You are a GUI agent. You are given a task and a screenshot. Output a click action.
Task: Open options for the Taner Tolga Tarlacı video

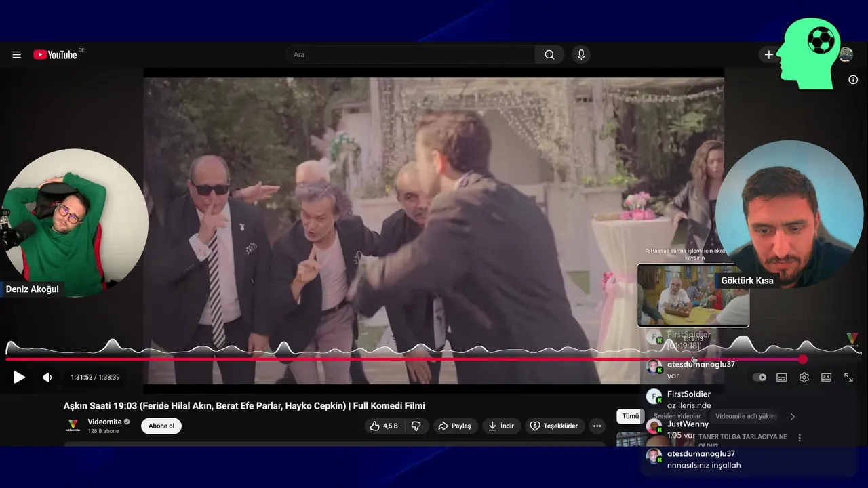coord(800,438)
